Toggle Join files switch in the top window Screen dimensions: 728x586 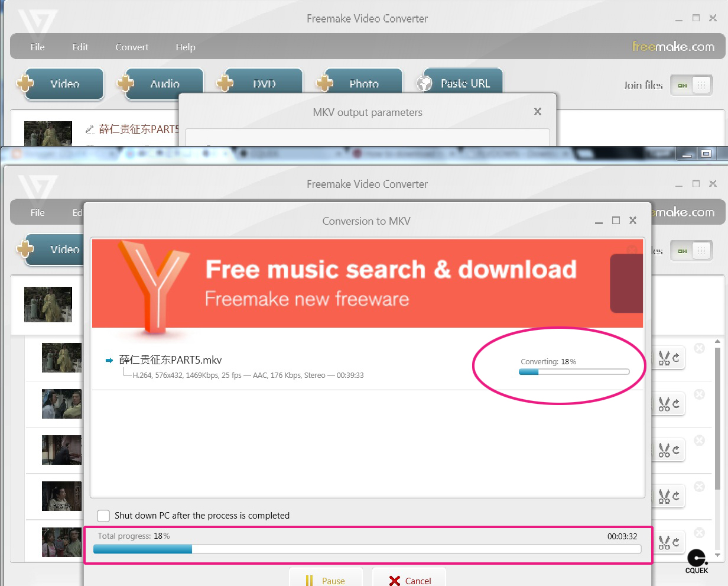[x=691, y=85]
